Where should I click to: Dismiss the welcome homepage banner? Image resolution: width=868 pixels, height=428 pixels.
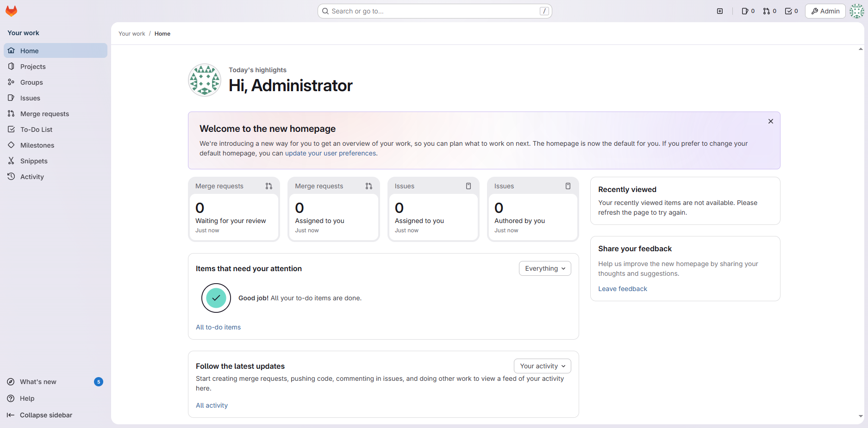pos(770,121)
